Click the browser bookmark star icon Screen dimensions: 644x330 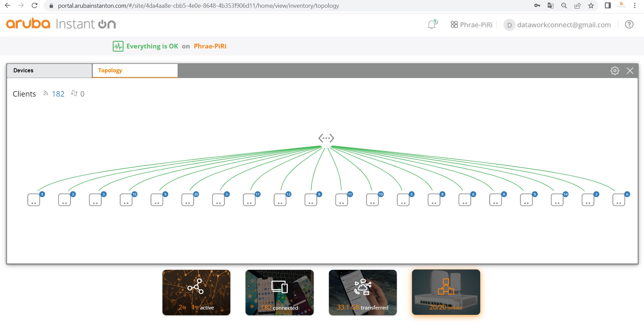(x=591, y=6)
